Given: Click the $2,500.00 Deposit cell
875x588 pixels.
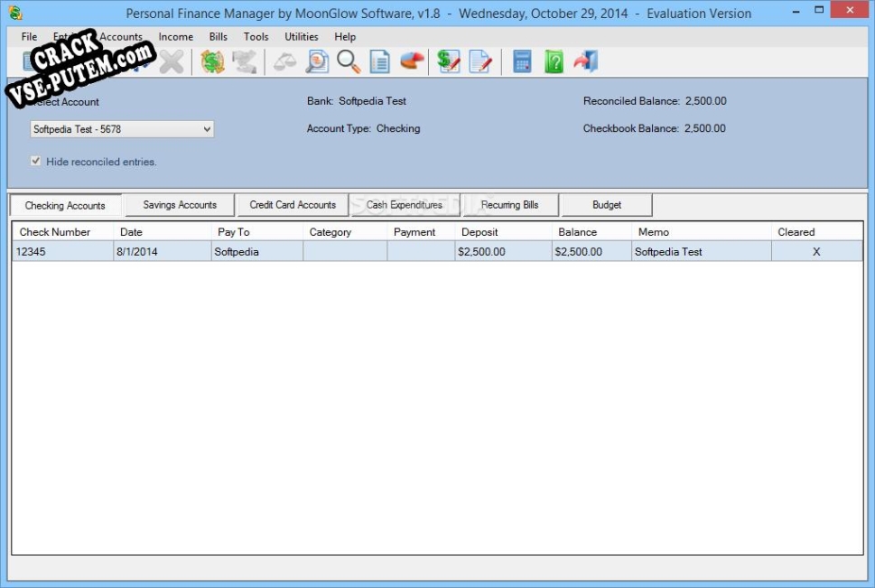Looking at the screenshot, I should click(503, 251).
